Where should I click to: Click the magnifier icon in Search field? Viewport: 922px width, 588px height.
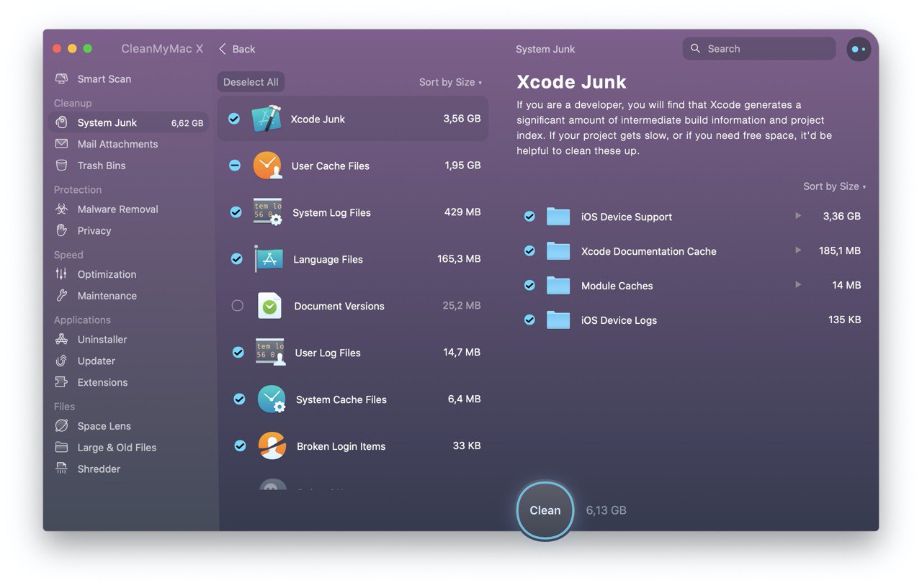coord(695,48)
